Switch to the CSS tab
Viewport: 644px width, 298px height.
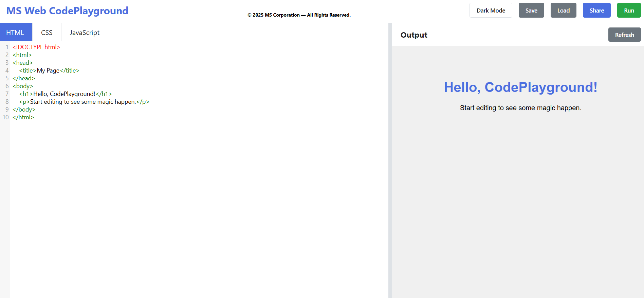(47, 33)
